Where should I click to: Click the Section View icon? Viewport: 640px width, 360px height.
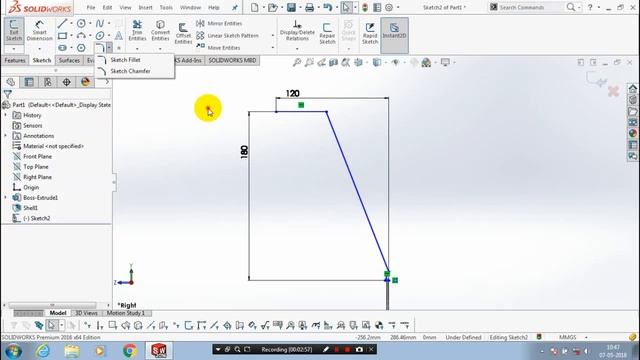(333, 62)
